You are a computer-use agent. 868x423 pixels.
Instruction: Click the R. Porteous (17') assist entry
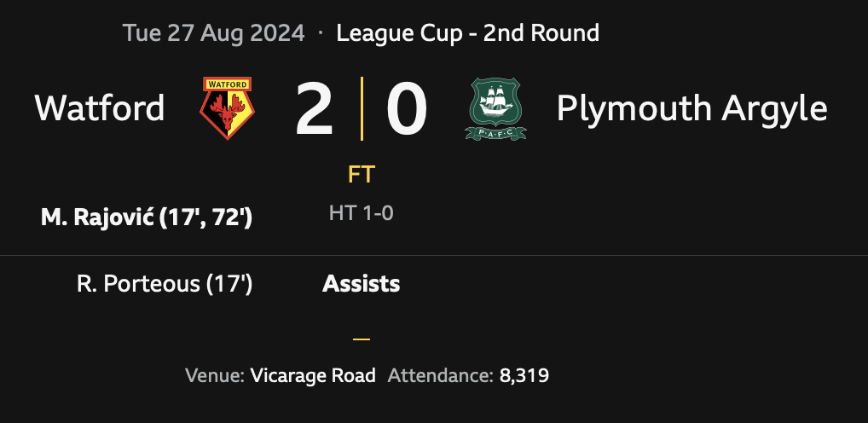pyautogui.click(x=165, y=284)
